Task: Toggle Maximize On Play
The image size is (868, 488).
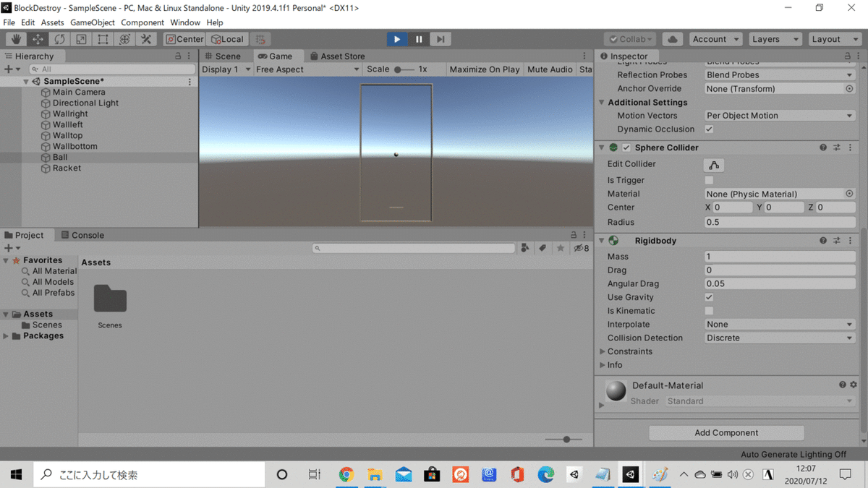Action: click(x=485, y=69)
